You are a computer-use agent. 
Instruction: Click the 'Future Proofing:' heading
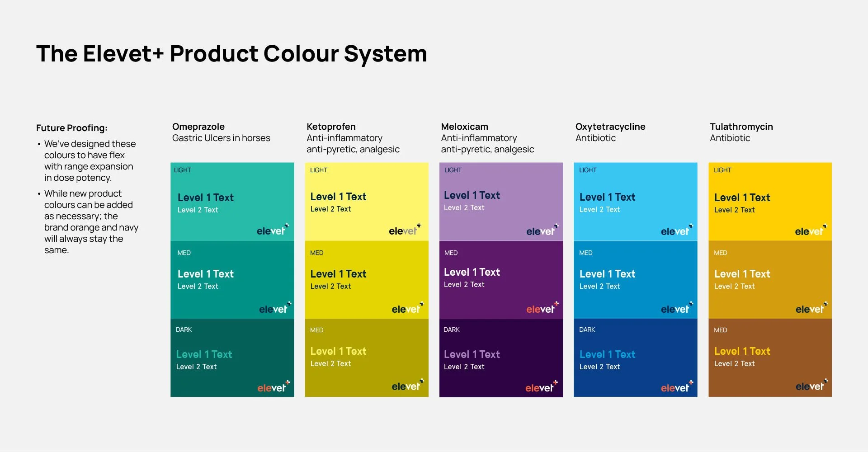72,128
